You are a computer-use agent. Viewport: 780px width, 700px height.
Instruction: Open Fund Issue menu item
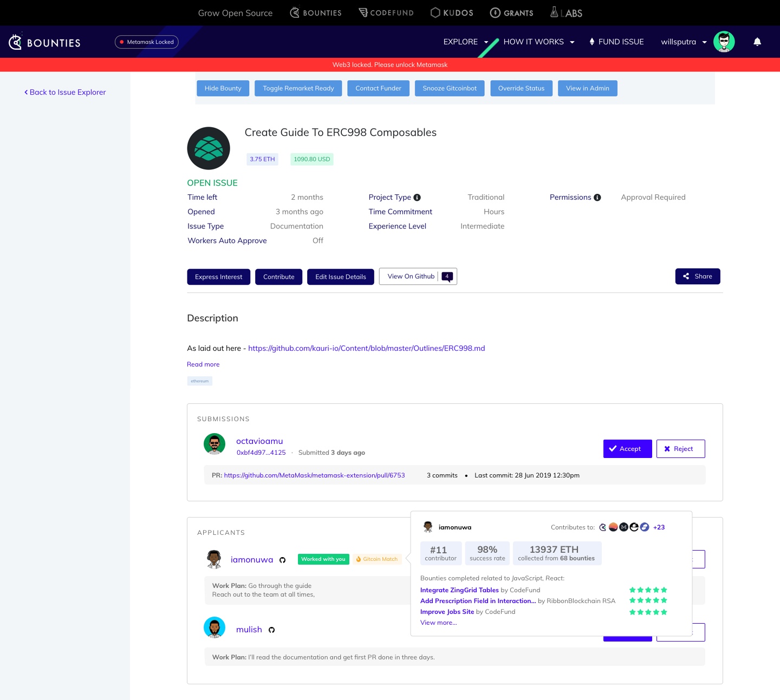[616, 42]
